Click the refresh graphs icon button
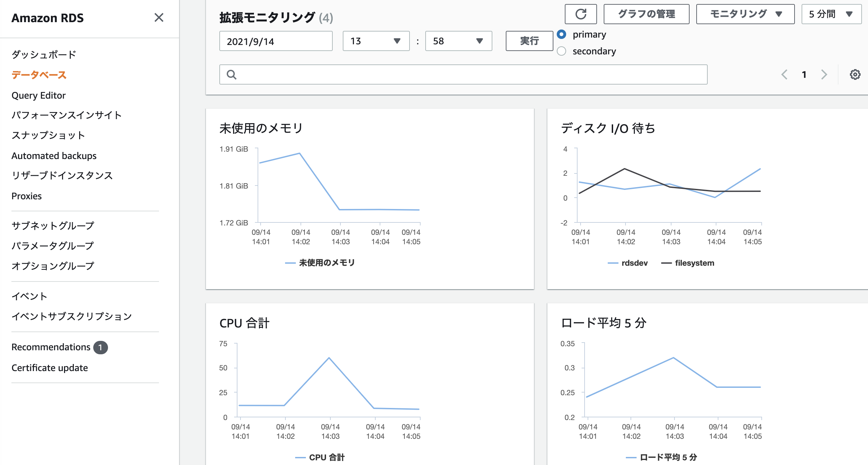 580,14
